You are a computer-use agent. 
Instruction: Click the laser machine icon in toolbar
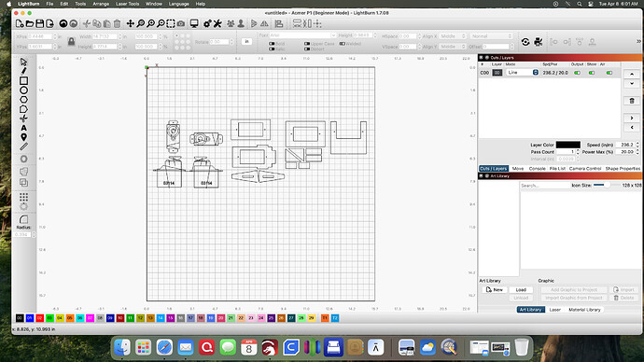pyautogui.click(x=539, y=42)
